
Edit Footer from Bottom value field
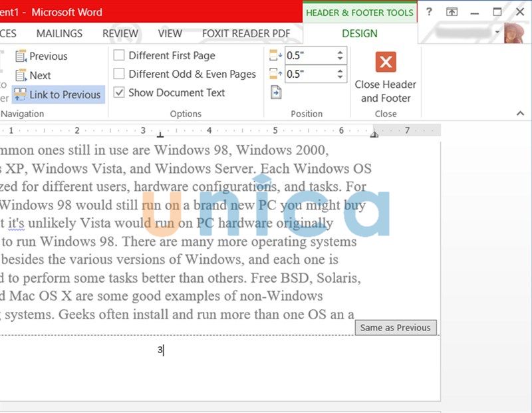310,74
